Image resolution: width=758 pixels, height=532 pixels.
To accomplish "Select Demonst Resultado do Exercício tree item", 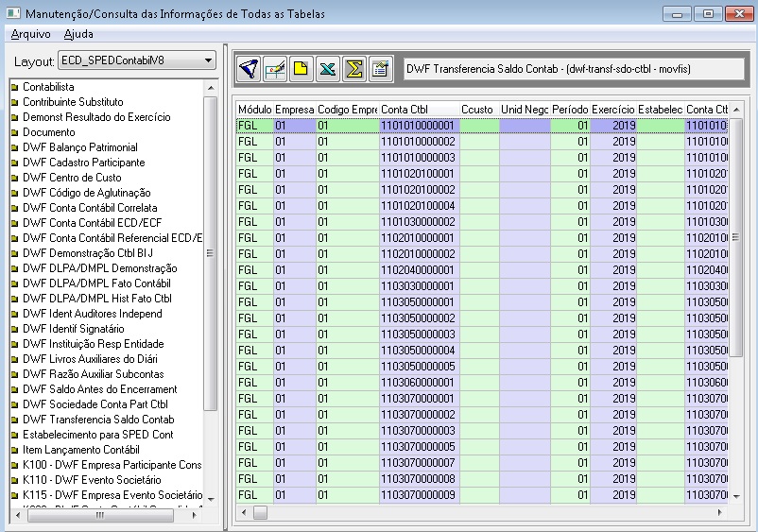I will (96, 117).
